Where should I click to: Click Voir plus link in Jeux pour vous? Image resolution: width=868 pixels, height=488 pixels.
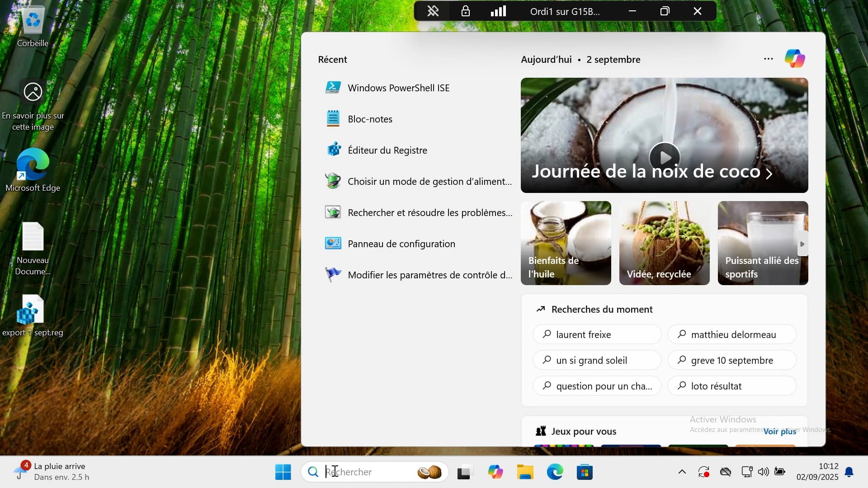click(x=779, y=432)
